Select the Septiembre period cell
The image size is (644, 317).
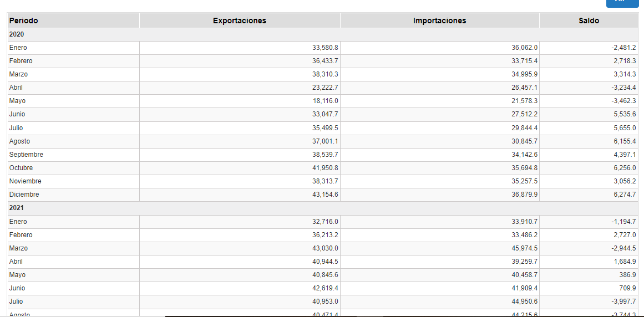[26, 155]
